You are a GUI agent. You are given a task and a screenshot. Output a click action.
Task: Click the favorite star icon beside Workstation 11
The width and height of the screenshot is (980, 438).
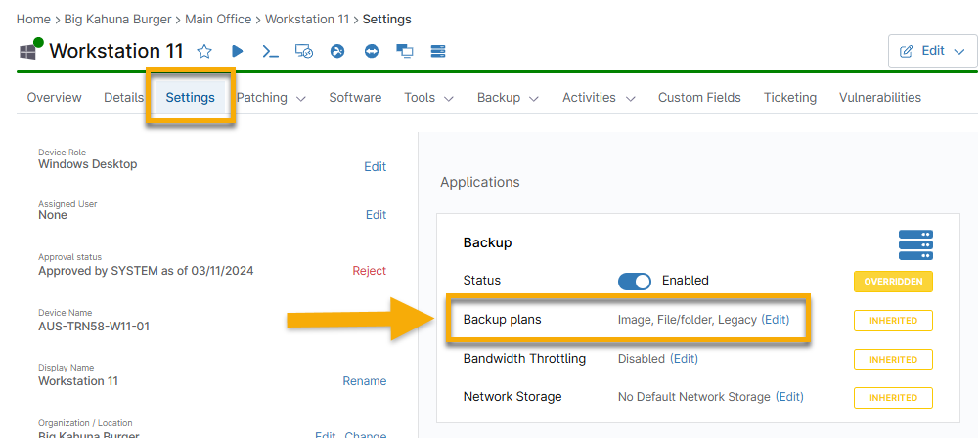tap(204, 51)
